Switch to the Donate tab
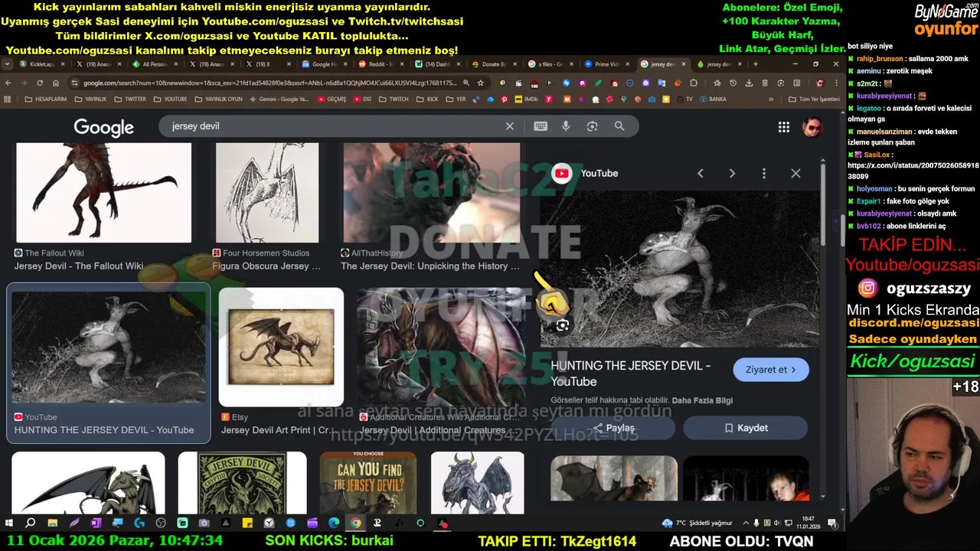Viewport: 980px width, 551px height. 494,64
